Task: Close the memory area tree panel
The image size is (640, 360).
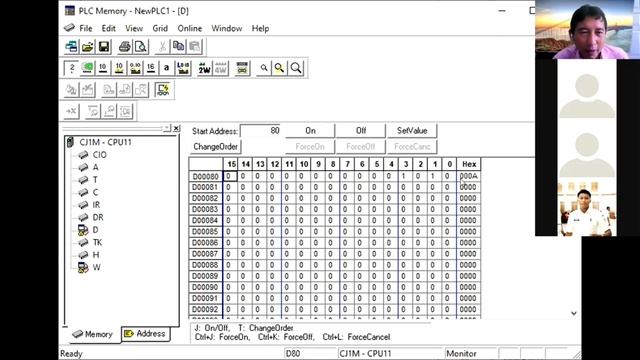Action: coord(176,128)
